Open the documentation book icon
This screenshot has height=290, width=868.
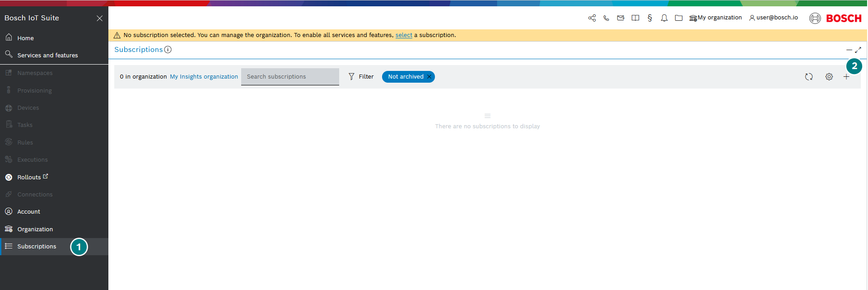click(x=635, y=18)
